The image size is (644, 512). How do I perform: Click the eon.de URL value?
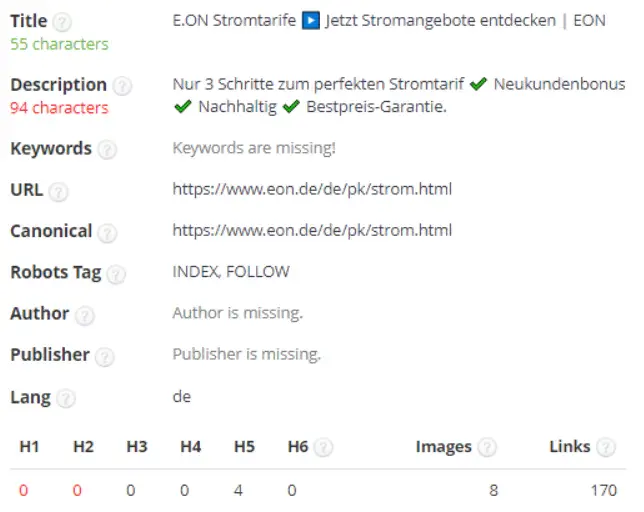click(312, 189)
